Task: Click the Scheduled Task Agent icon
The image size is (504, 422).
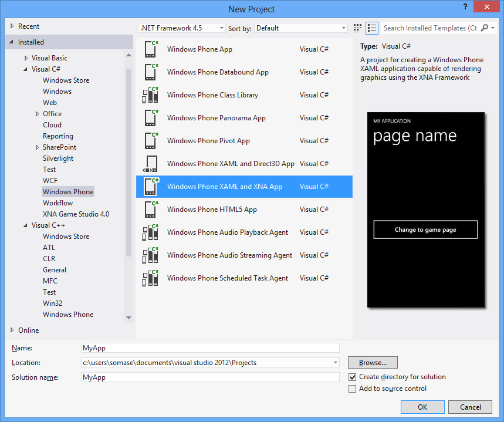Action: tap(150, 278)
